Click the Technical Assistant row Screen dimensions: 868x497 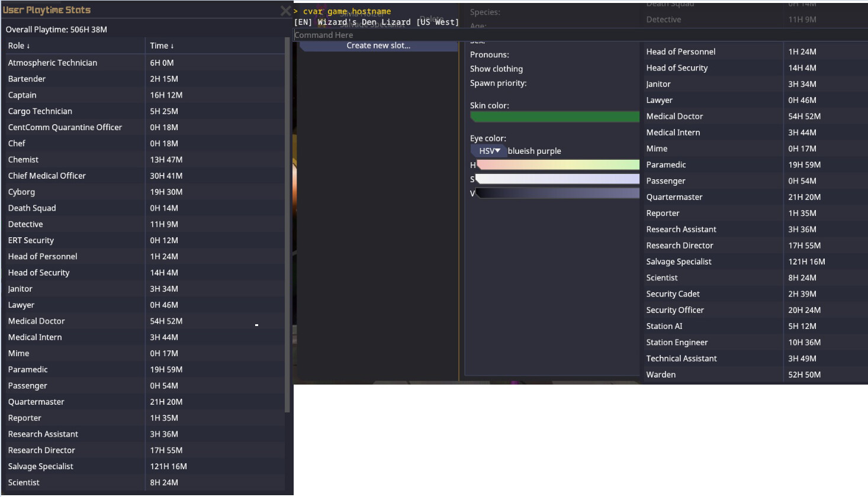click(x=681, y=359)
